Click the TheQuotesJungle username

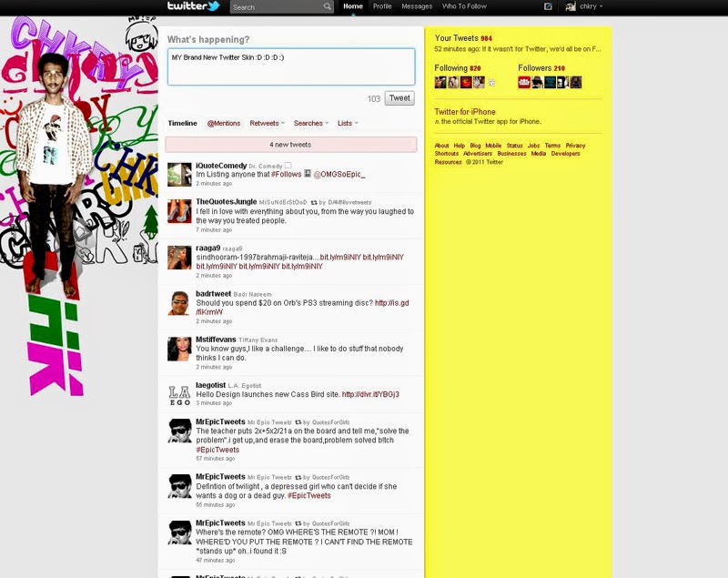click(x=226, y=201)
